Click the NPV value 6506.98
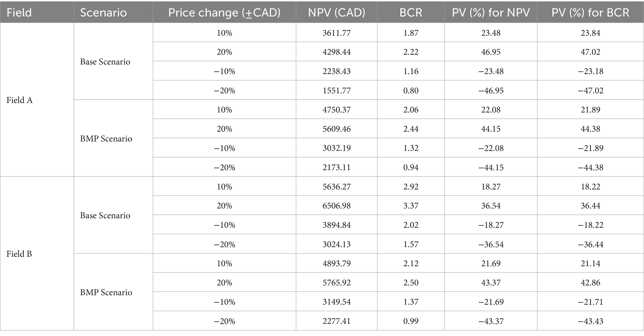Screen dimensions: 644x336 tap(336, 206)
